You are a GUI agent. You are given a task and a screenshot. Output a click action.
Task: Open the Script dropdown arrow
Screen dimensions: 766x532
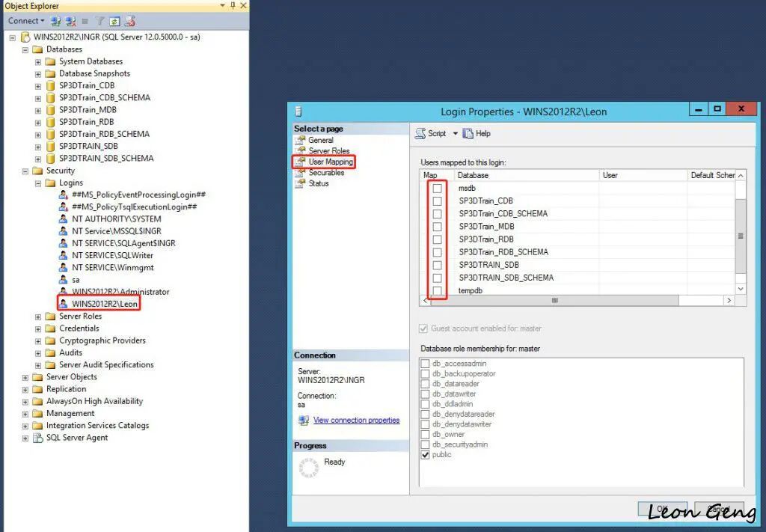pos(456,133)
